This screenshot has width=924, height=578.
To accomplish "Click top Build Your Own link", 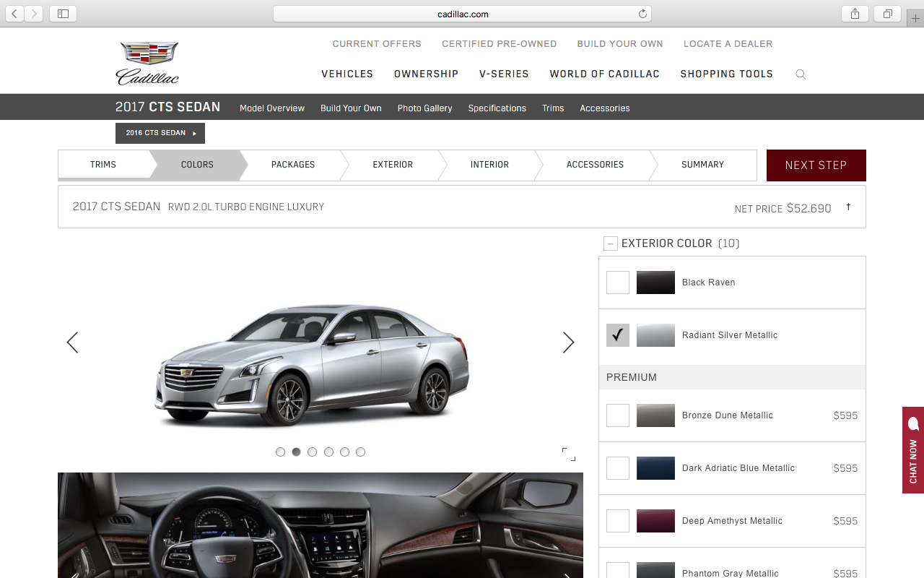I will 620,44.
